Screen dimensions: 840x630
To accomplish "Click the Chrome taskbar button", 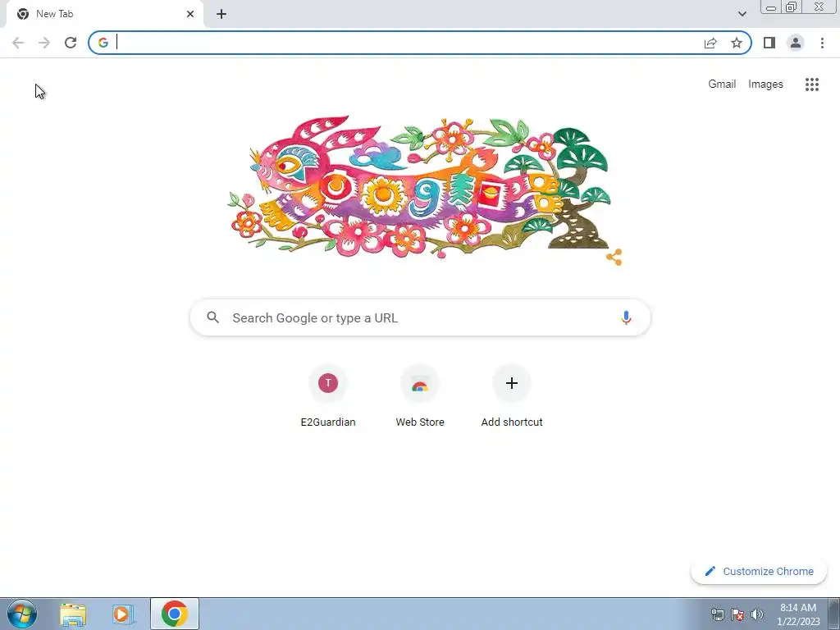I will (x=175, y=614).
